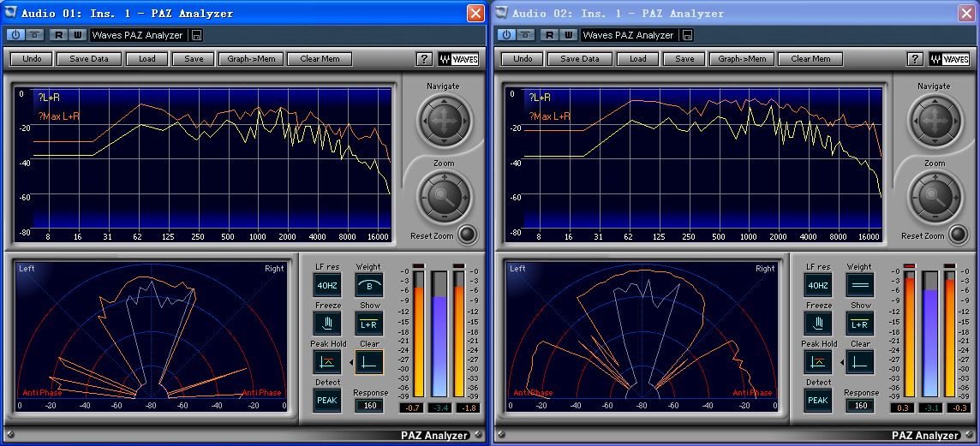
Task: Enable R automation read in Audio 02
Action: coord(549,35)
